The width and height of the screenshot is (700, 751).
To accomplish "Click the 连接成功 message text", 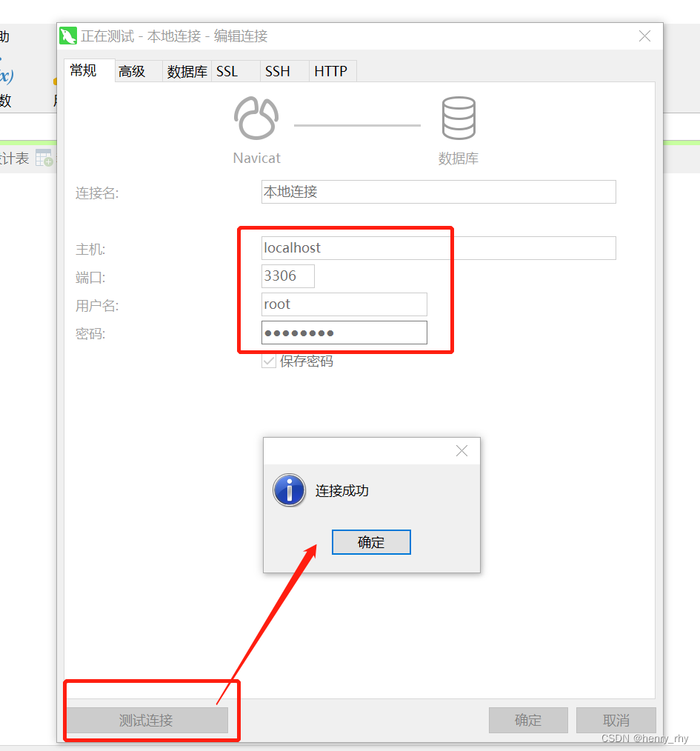I will [x=342, y=491].
